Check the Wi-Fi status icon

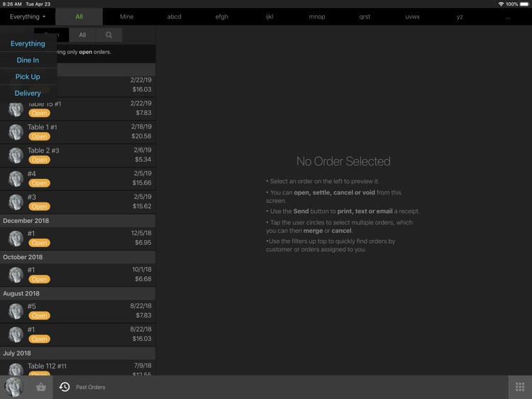[501, 4]
